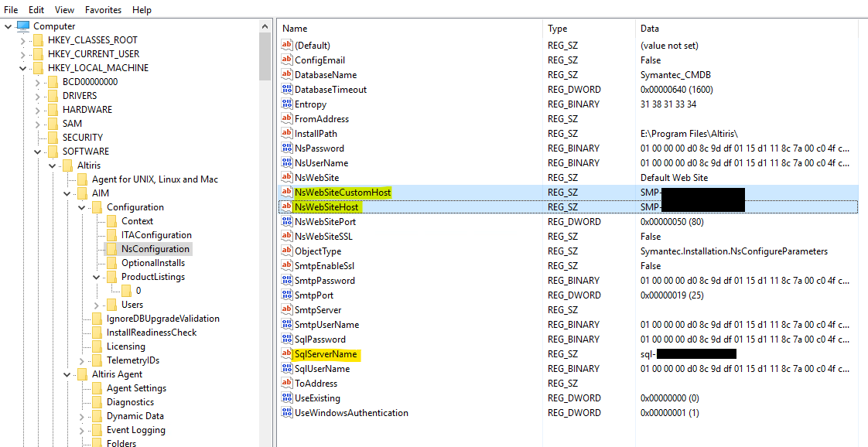Image resolution: width=868 pixels, height=447 pixels.
Task: Click the DatabaseTimeout DWORD value icon
Action: [x=287, y=90]
